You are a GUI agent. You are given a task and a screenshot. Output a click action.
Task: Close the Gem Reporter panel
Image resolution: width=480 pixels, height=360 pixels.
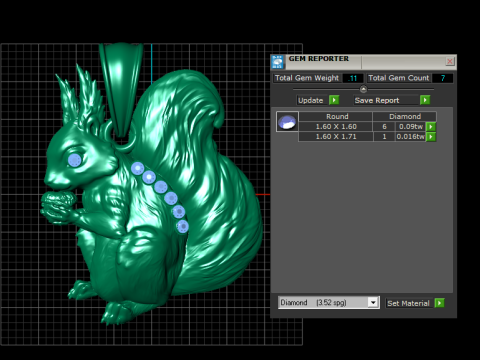pos(450,61)
